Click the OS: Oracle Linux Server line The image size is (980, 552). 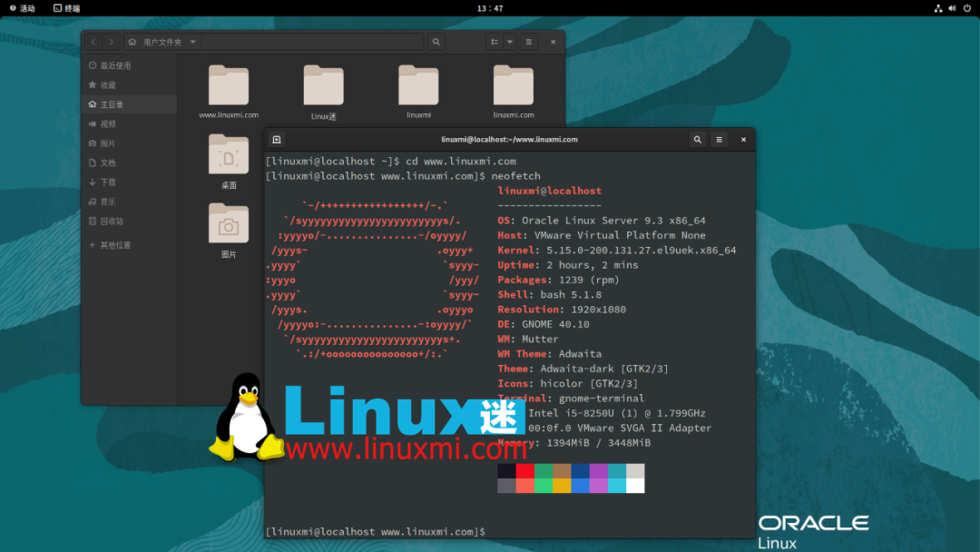point(602,221)
